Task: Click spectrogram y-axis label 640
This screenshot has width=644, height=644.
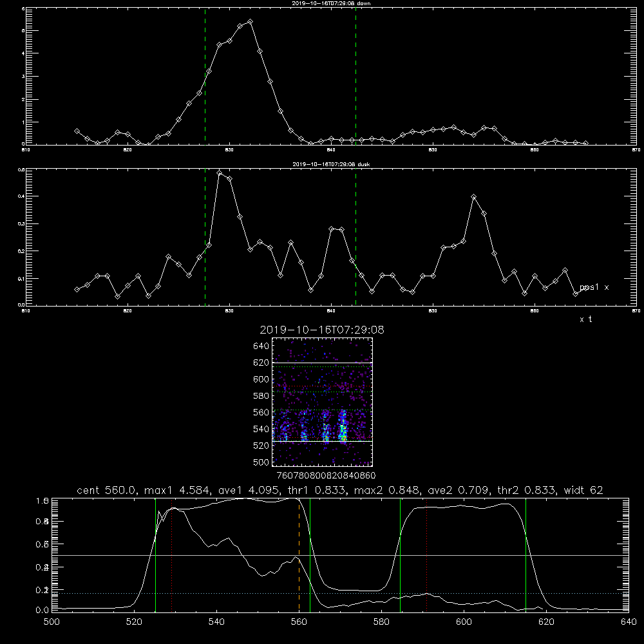Action: 261,346
